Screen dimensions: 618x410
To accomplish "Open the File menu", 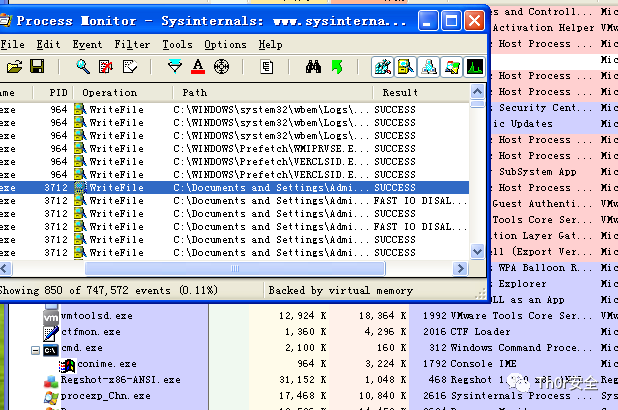I will 12,45.
